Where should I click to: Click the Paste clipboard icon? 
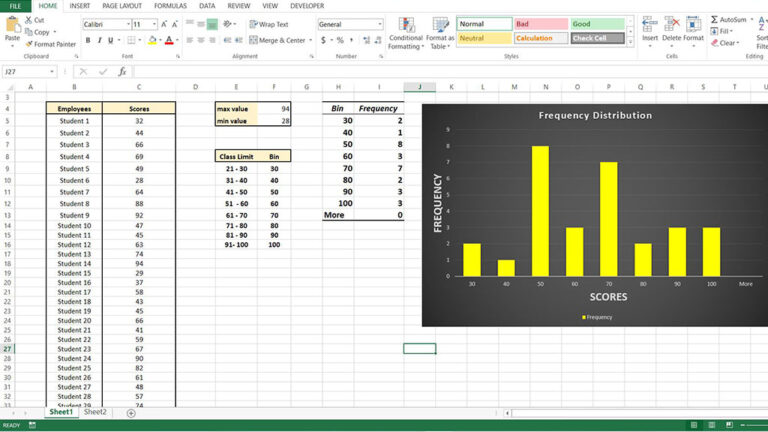click(x=12, y=24)
